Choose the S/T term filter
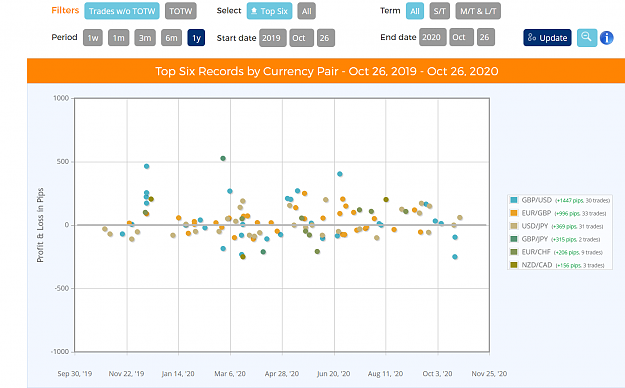625x388 pixels. click(x=440, y=11)
